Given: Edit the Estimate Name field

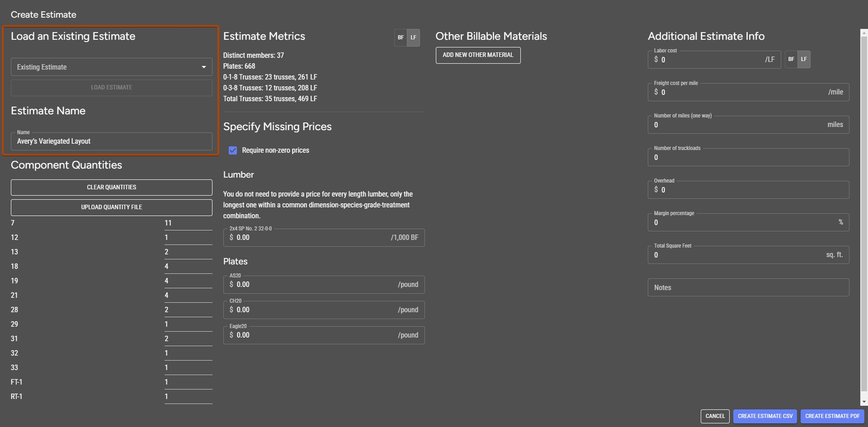Looking at the screenshot, I should [111, 141].
